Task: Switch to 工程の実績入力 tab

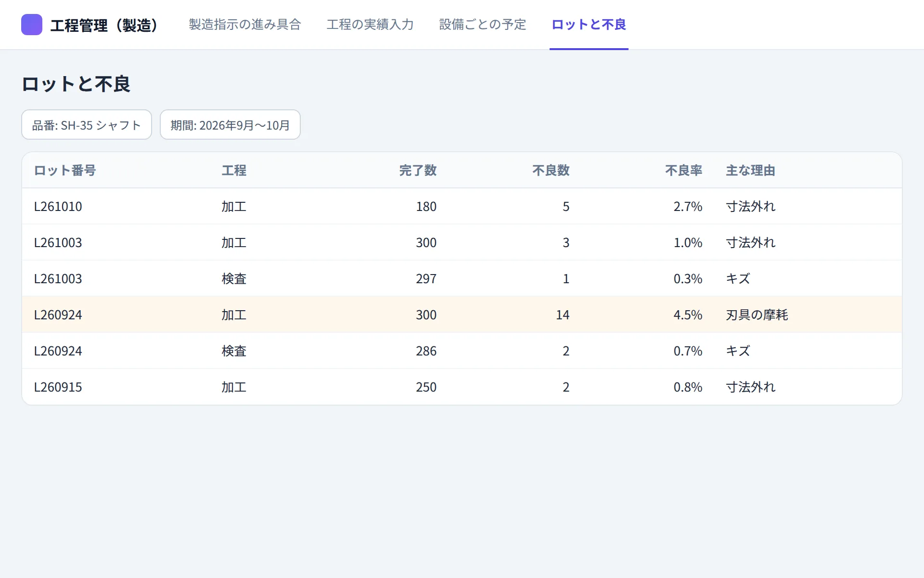Action: [x=370, y=25]
